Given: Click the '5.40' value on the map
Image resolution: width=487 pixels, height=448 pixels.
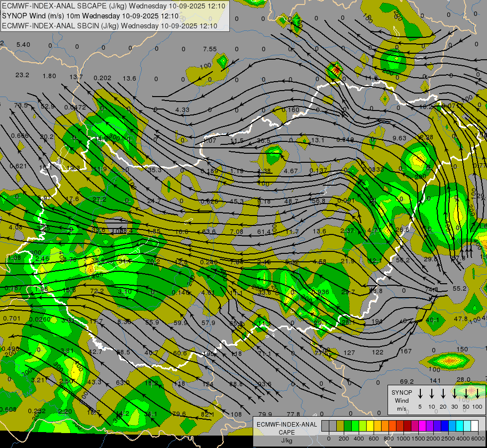Looking at the screenshot, I should (23, 45).
